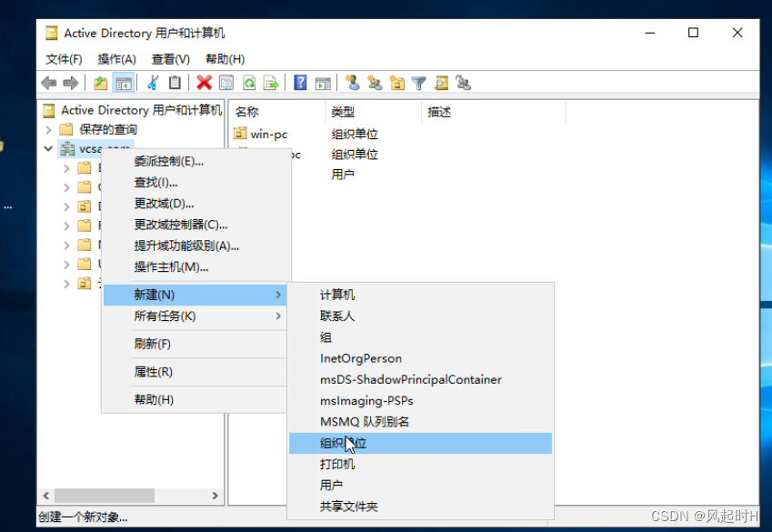Click the red X Delete icon

[204, 83]
